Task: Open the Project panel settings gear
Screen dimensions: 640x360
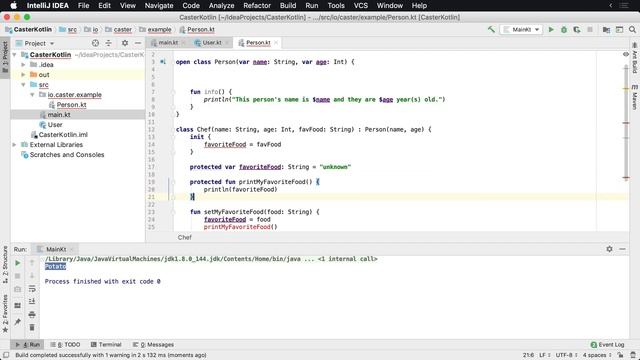Action: tap(125, 43)
